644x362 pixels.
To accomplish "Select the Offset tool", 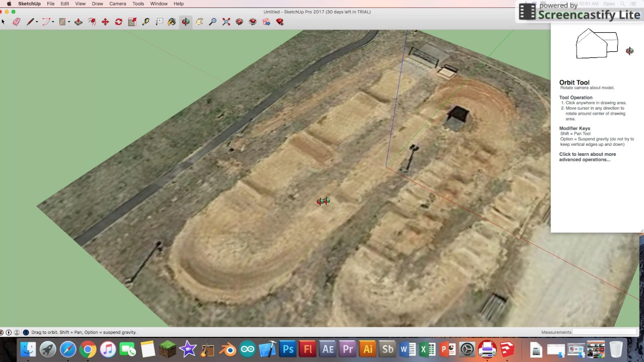I will [92, 22].
